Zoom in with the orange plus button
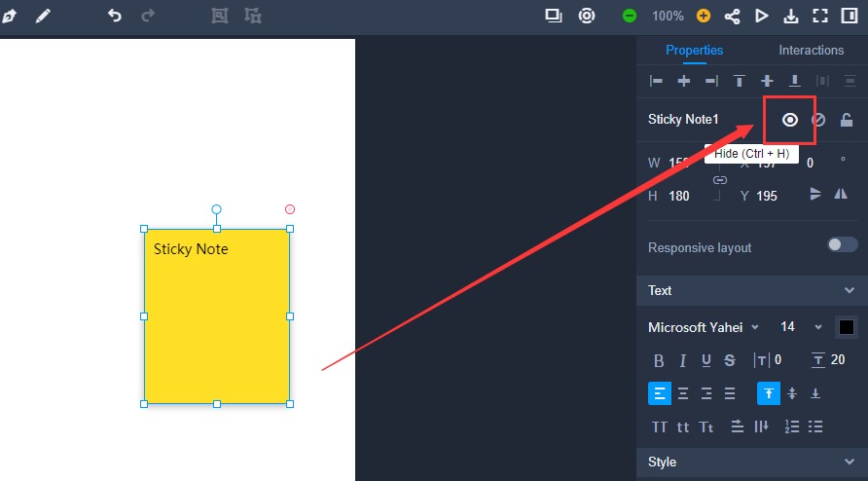The height and width of the screenshot is (481, 868). pos(704,17)
